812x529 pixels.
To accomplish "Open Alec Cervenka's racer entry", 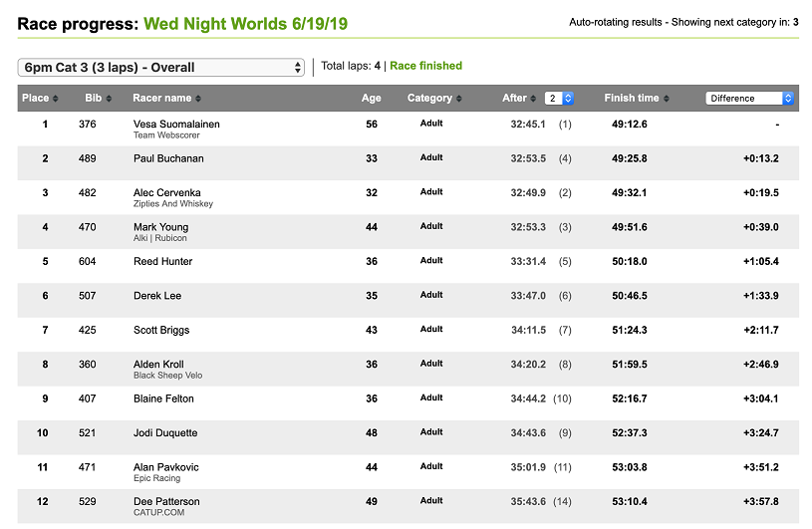I will pyautogui.click(x=166, y=192).
